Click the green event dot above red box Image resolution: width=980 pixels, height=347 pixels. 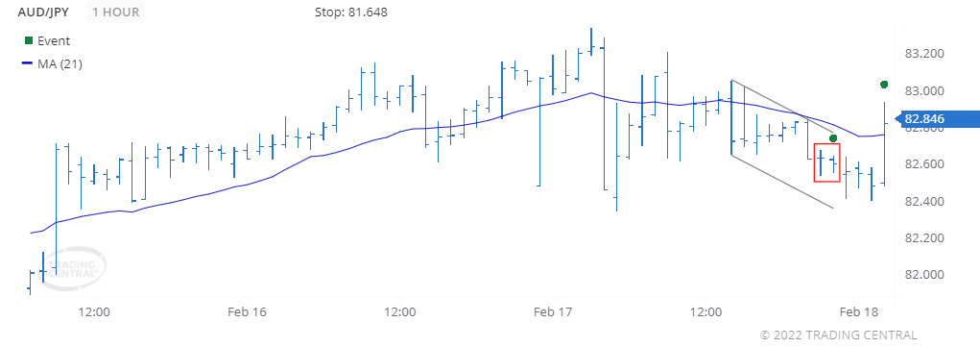tap(832, 137)
